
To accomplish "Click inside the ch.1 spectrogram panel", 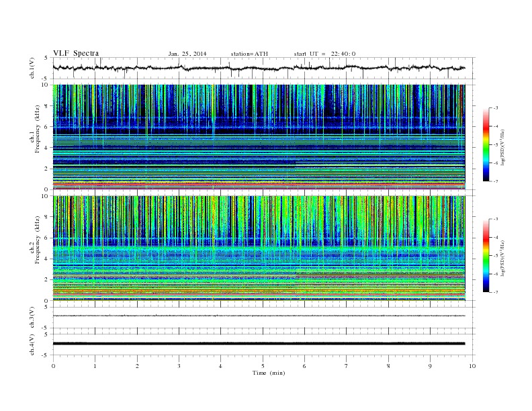I will [x=259, y=137].
